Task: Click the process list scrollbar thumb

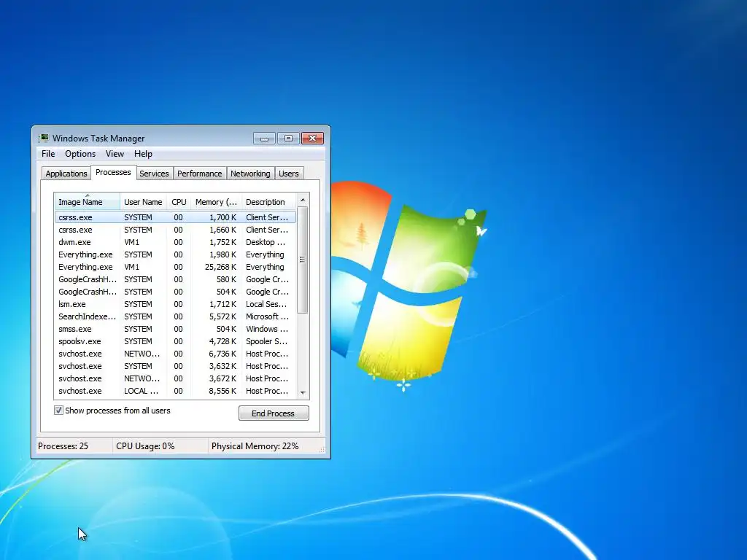Action: (x=303, y=260)
